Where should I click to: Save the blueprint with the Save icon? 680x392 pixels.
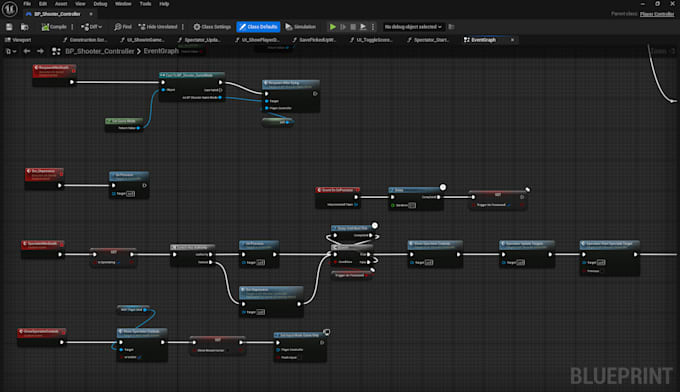tap(9, 27)
